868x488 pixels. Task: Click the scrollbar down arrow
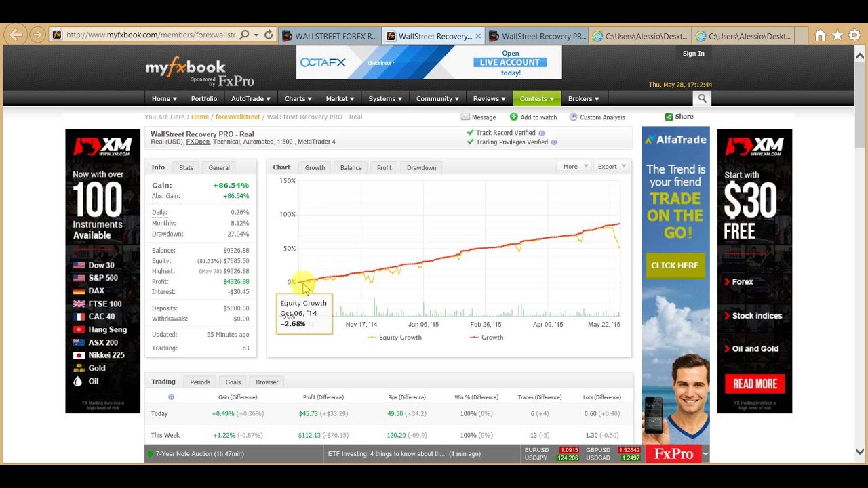[x=860, y=452]
